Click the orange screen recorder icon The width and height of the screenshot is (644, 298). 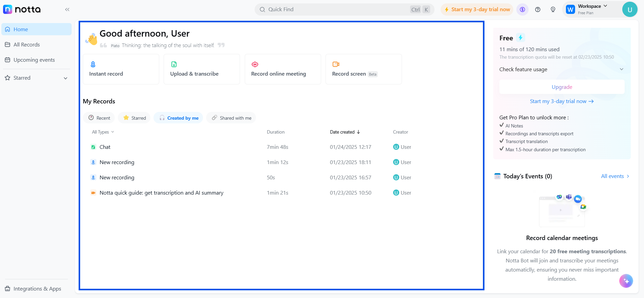(x=336, y=64)
